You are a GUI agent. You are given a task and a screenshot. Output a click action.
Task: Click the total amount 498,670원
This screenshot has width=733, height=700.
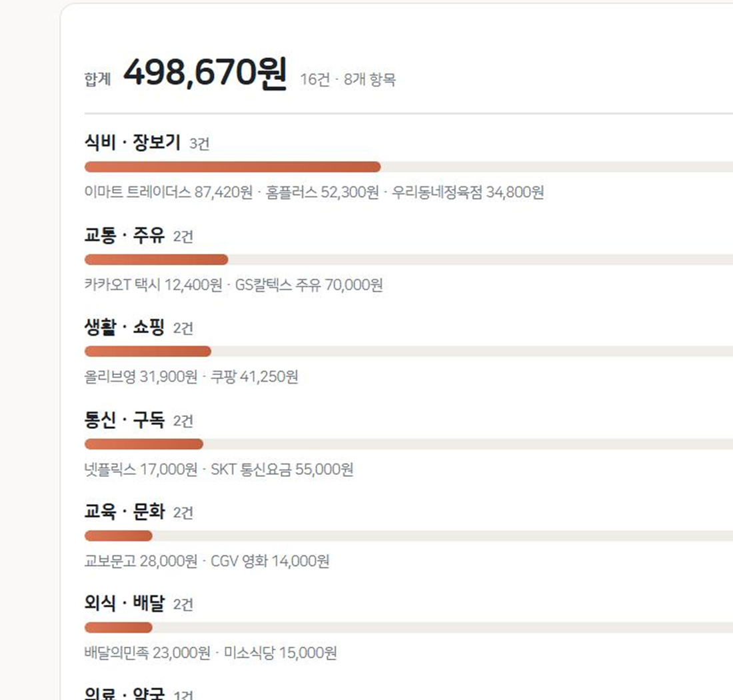[205, 73]
